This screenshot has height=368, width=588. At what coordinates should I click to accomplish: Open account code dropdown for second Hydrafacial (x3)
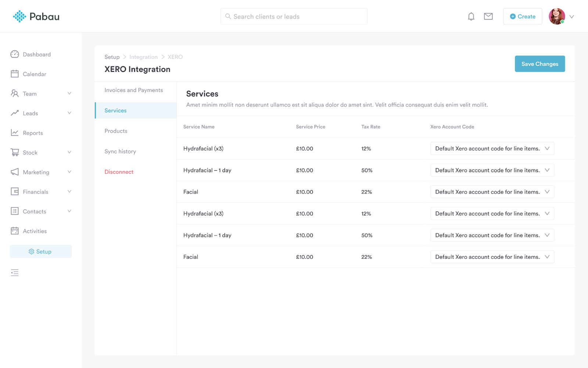[492, 214]
